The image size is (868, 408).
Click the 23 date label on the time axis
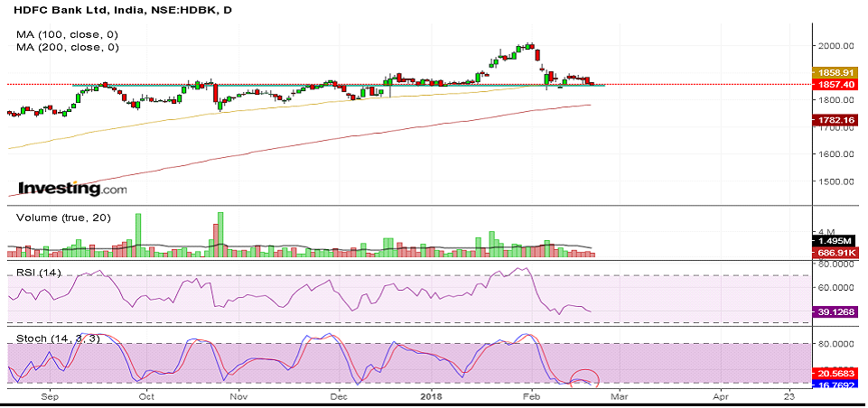pyautogui.click(x=790, y=396)
